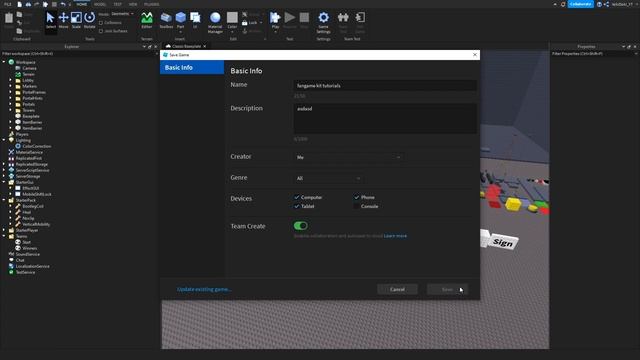
Task: Select LocalizationService in Explorer
Action: [29, 266]
